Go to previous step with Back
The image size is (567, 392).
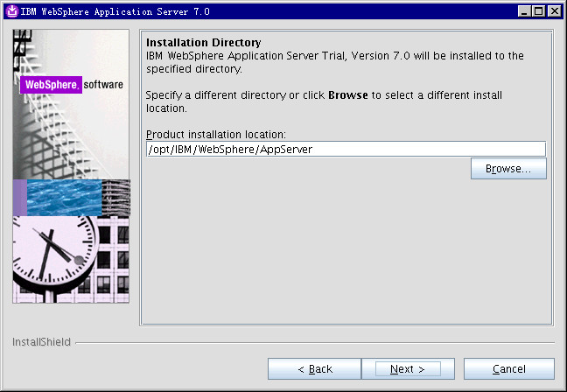pyautogui.click(x=314, y=369)
